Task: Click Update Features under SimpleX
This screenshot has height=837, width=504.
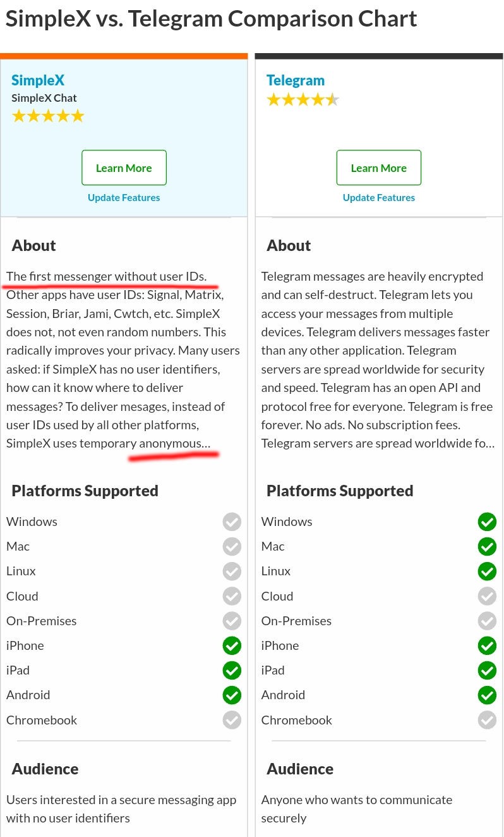Action: [x=124, y=197]
